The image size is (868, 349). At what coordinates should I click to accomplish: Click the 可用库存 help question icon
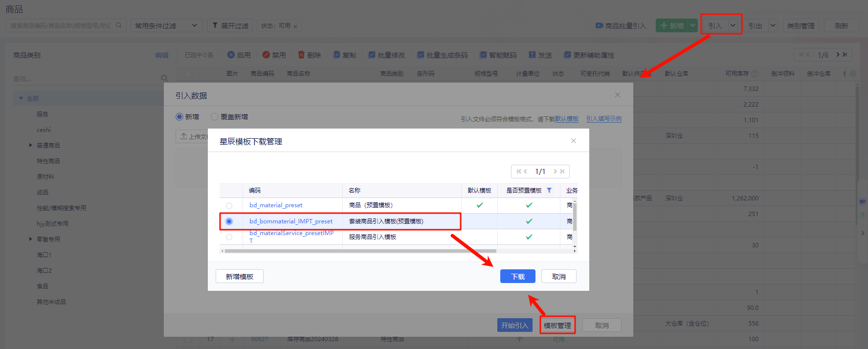755,74
